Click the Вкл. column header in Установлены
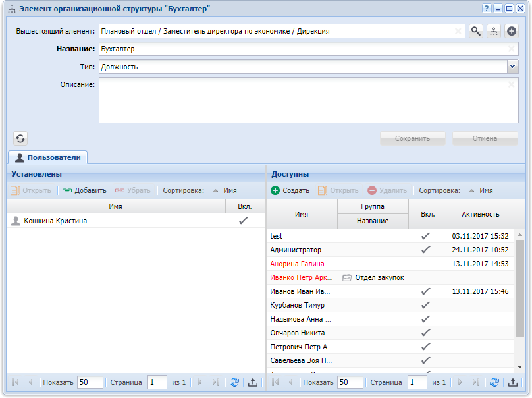This screenshot has height=398, width=532. (x=245, y=206)
